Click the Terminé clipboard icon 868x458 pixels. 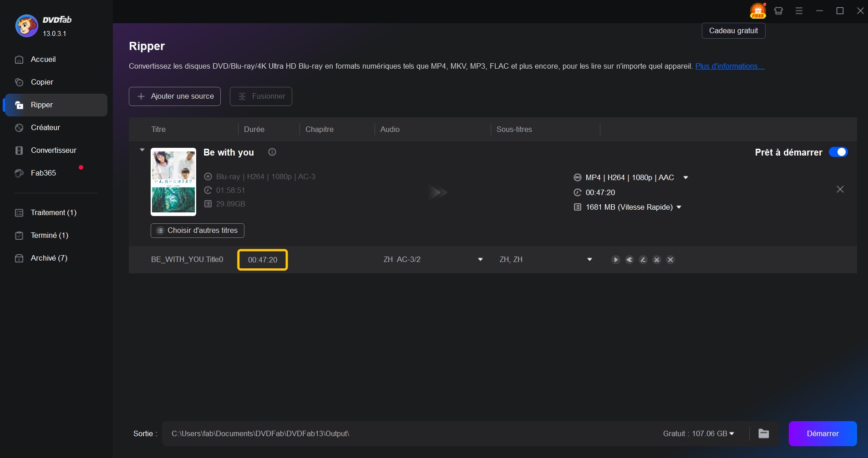click(19, 236)
